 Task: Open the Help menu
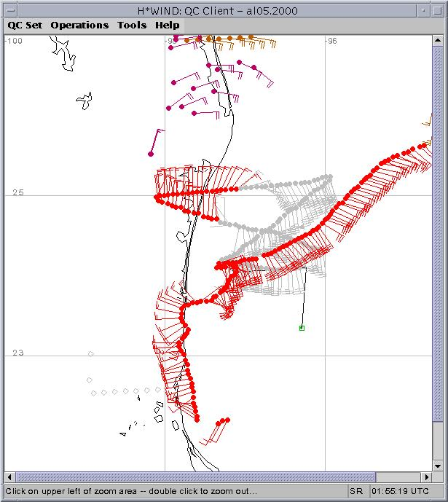(167, 25)
